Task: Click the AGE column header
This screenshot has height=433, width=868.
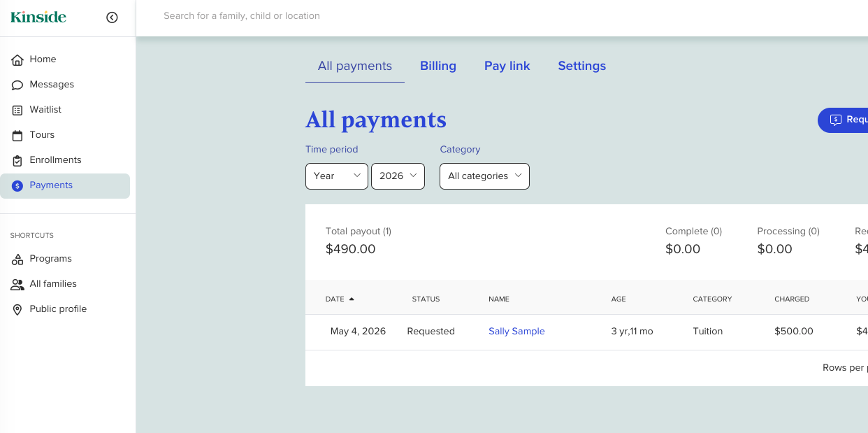Action: coord(619,299)
